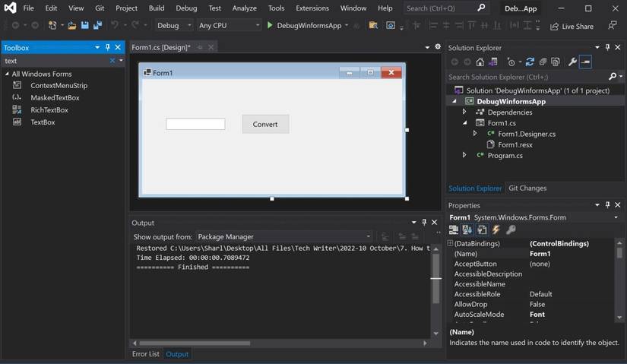627x364 pixels.
Task: Switch to the Error List tab
Action: click(x=146, y=354)
